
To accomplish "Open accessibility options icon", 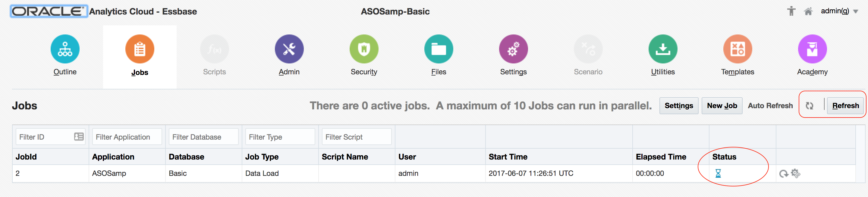I will (x=791, y=11).
